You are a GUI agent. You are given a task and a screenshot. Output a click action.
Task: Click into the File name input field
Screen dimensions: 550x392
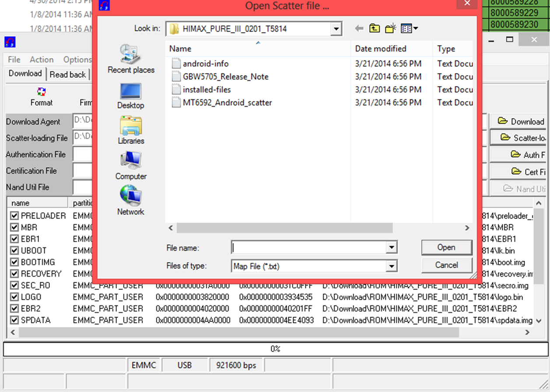[x=308, y=248]
